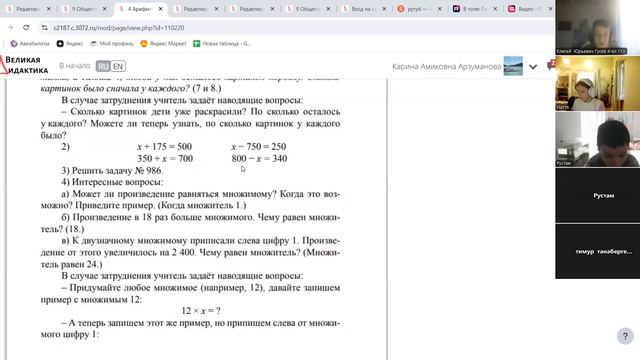Open the Яндекс Маркет bookmark
The height and width of the screenshot is (360, 640).
pyautogui.click(x=163, y=43)
